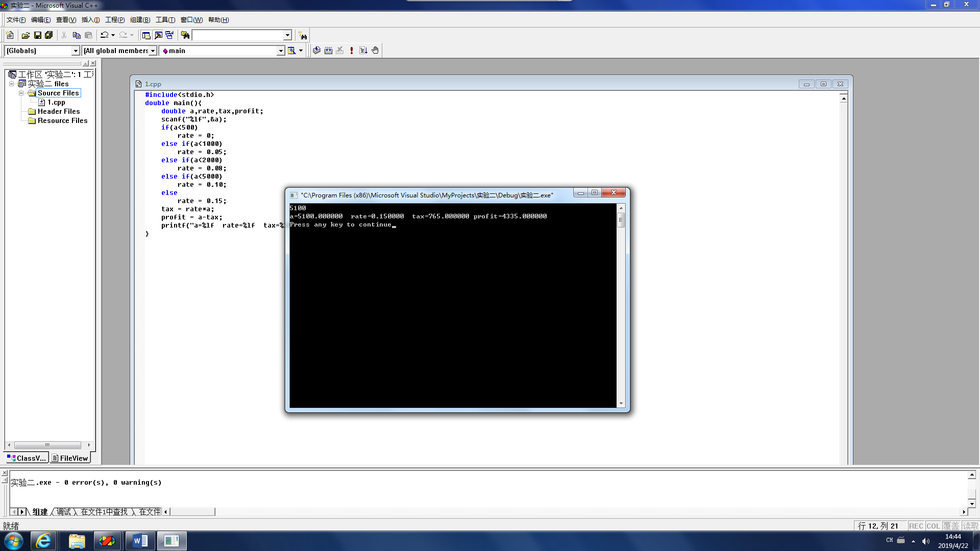This screenshot has height=551, width=980.
Task: Toggle the COL indicator in status bar
Action: 933,526
